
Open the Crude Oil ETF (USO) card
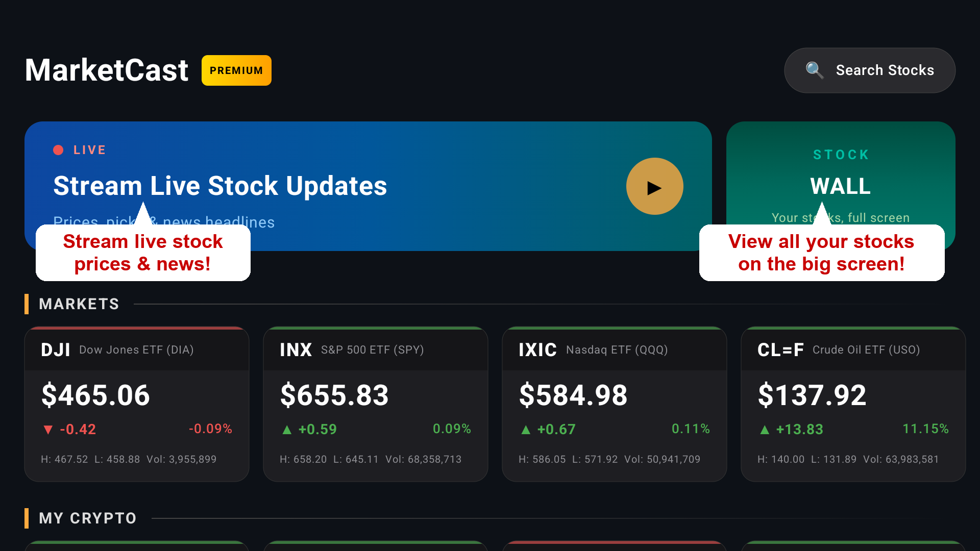coord(853,403)
